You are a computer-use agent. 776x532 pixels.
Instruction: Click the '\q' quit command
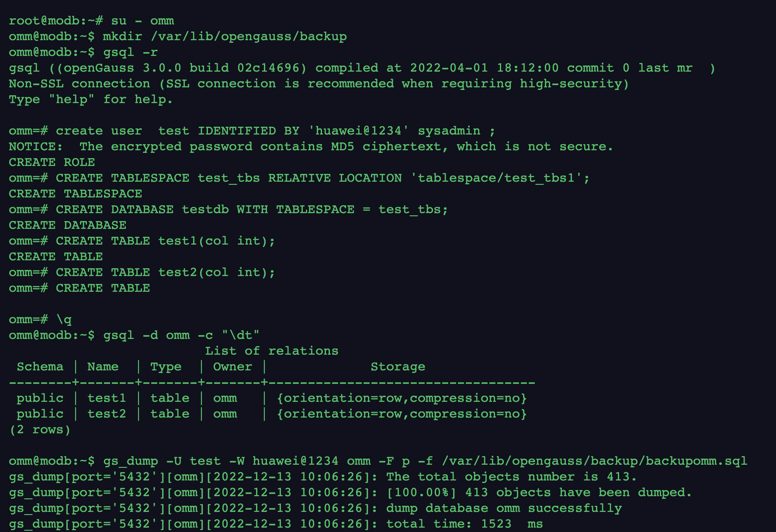click(x=64, y=319)
